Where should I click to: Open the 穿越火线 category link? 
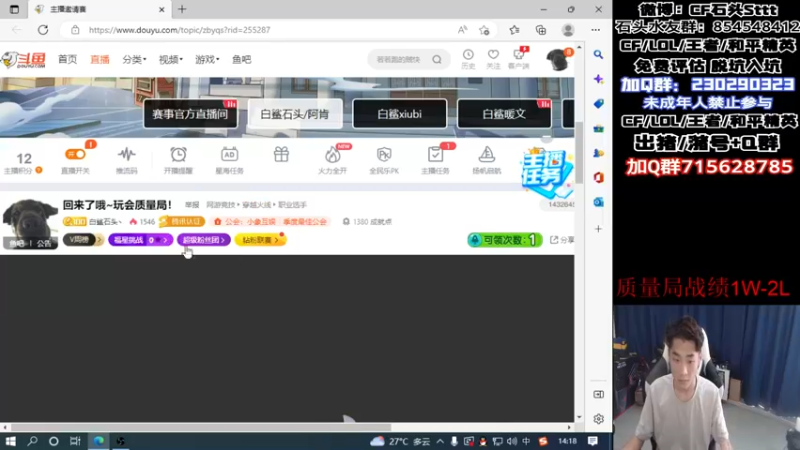tap(257, 205)
